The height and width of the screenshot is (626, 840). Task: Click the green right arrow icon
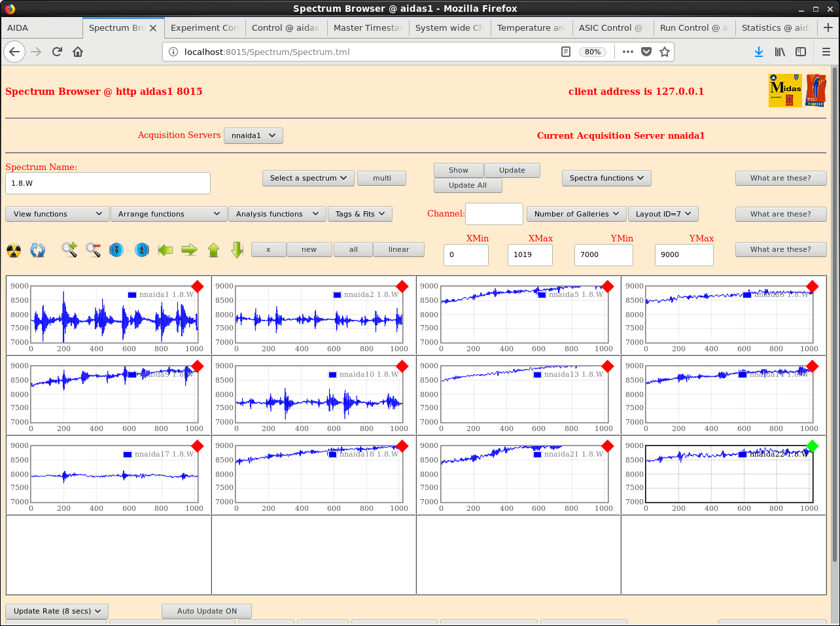(190, 250)
